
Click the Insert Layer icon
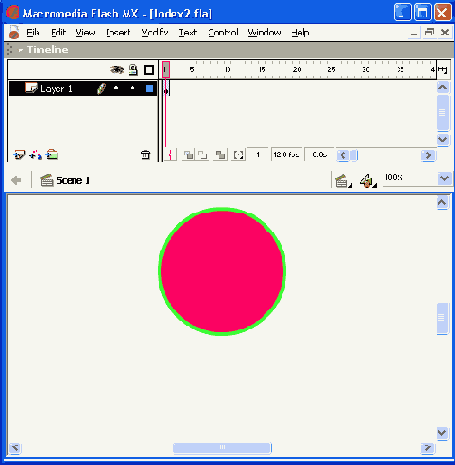click(19, 155)
